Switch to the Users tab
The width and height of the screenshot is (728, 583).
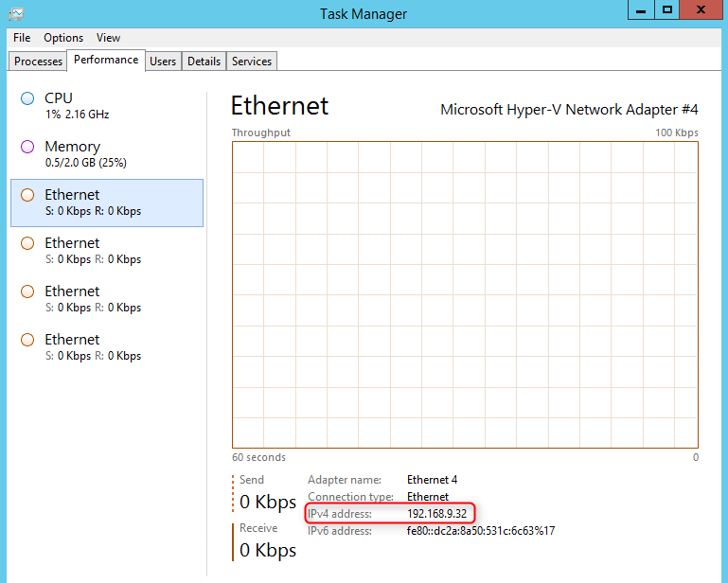(x=163, y=62)
